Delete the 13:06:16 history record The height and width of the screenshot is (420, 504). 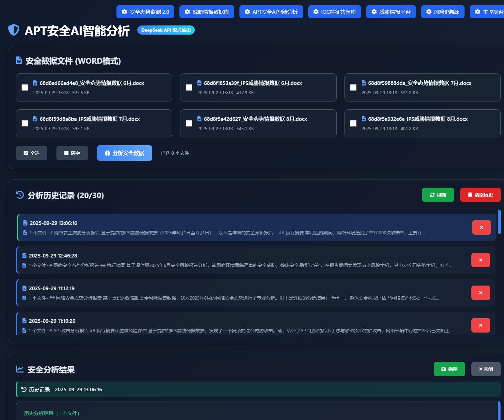coord(481,227)
